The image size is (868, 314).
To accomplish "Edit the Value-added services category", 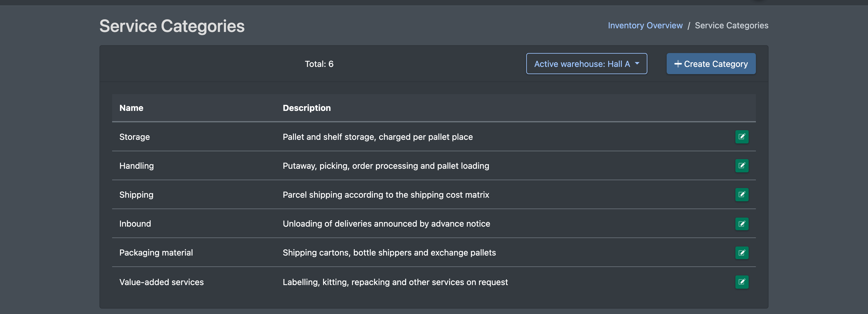I will click(742, 282).
